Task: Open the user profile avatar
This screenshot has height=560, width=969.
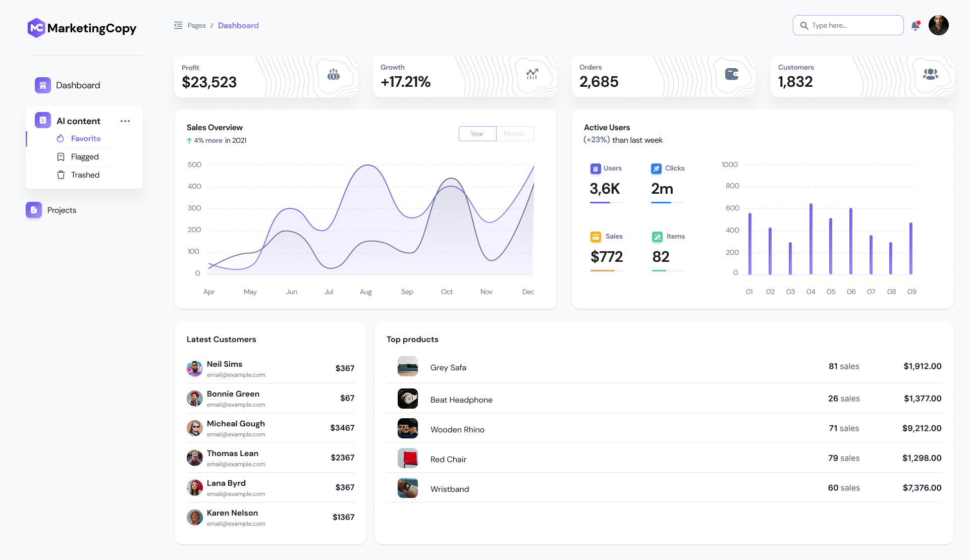Action: point(938,25)
